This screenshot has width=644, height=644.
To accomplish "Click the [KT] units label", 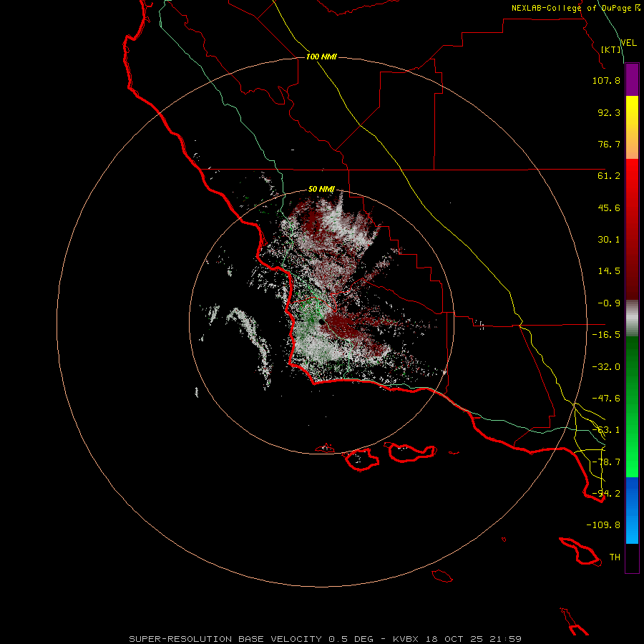I will (x=611, y=49).
